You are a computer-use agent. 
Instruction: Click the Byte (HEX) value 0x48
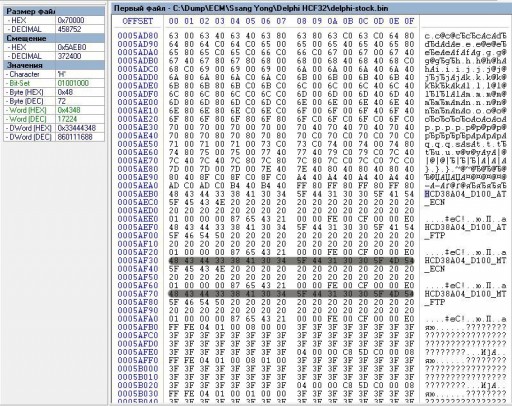click(65, 92)
